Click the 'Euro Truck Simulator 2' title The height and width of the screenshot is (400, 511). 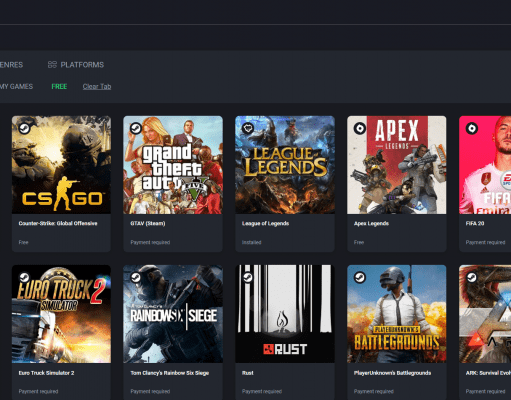(46, 373)
